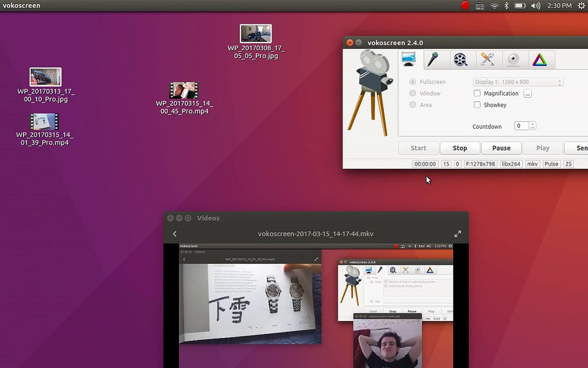Select the Area radio option

click(x=421, y=105)
